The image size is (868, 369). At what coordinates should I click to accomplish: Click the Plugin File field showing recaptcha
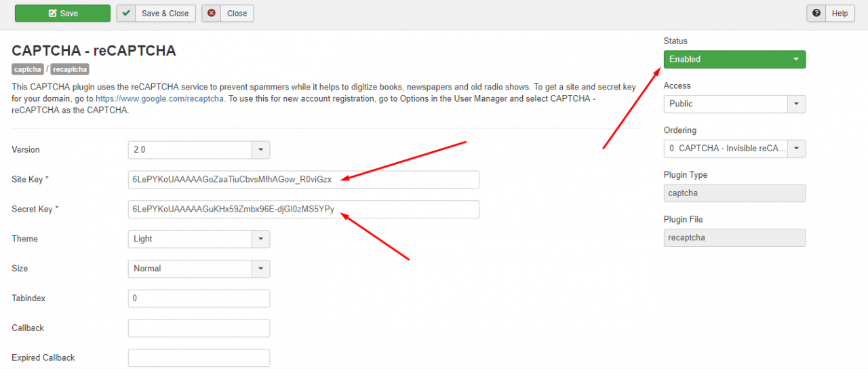734,238
